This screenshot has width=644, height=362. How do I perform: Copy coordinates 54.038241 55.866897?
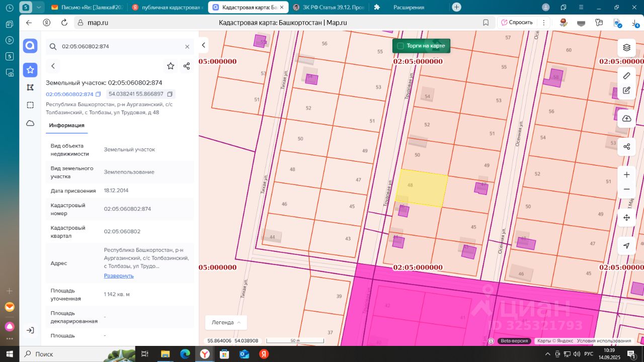click(170, 94)
